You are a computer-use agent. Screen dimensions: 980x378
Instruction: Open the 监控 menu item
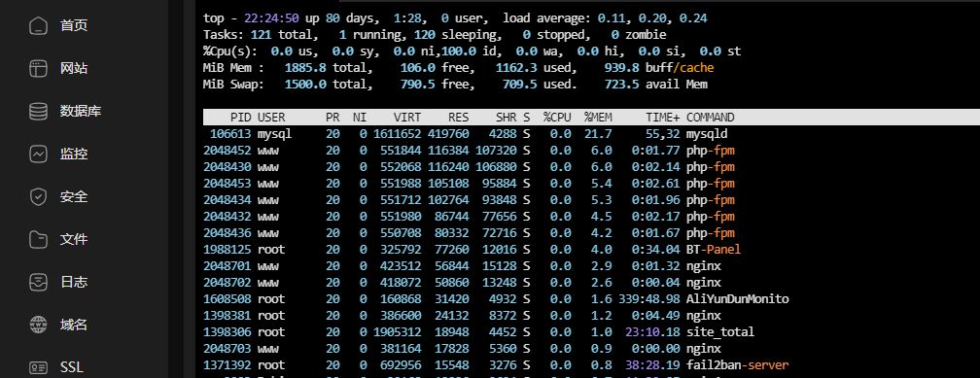click(x=74, y=154)
